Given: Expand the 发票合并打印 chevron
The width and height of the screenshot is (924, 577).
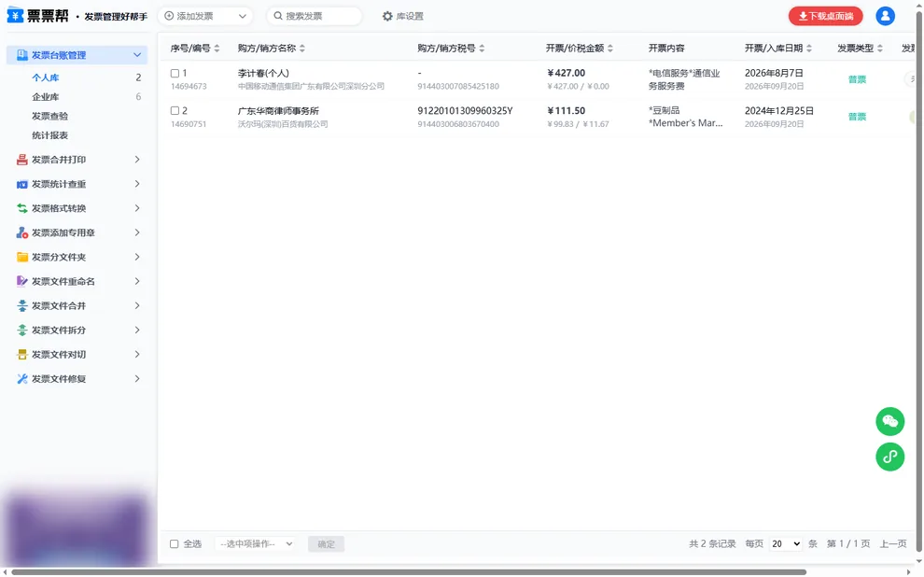Looking at the screenshot, I should [x=137, y=160].
